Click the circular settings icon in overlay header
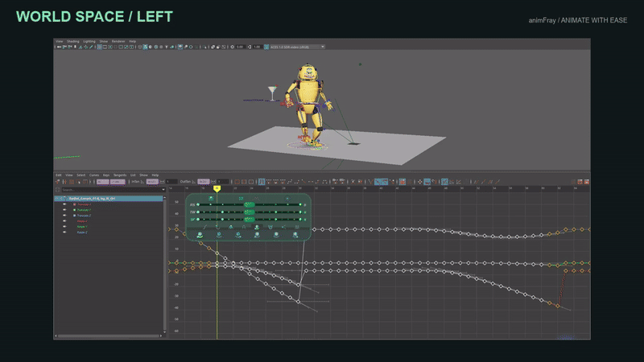Screen dimensions: 644x362 [287, 199]
